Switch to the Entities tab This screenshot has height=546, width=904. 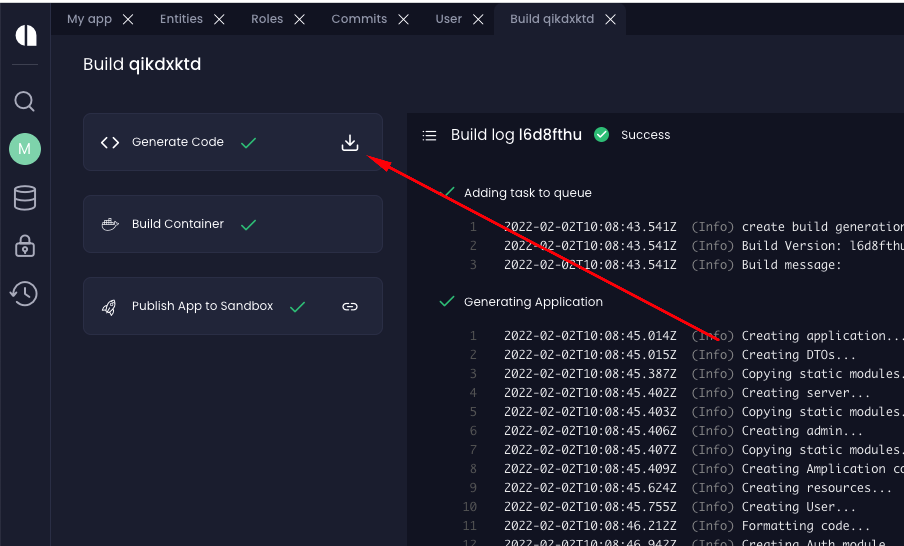[181, 19]
